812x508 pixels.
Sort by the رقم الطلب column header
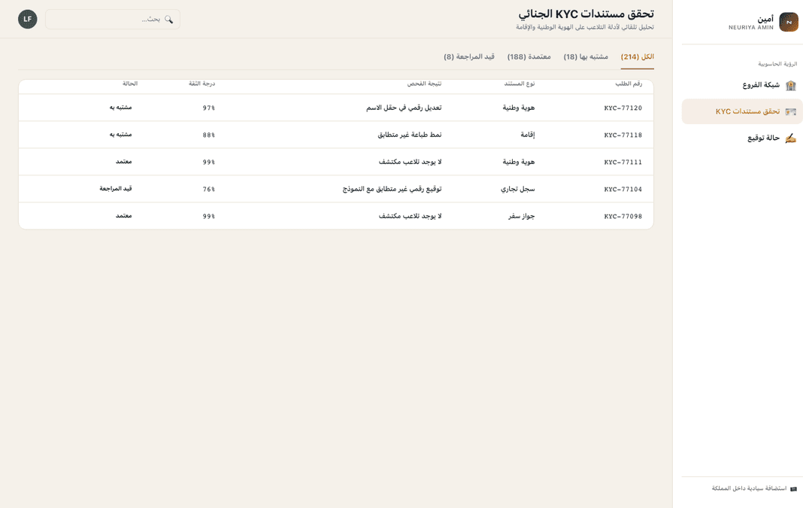click(628, 84)
